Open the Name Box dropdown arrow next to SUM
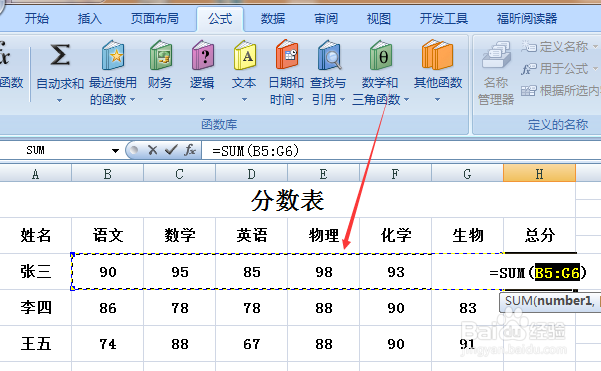 coord(115,151)
